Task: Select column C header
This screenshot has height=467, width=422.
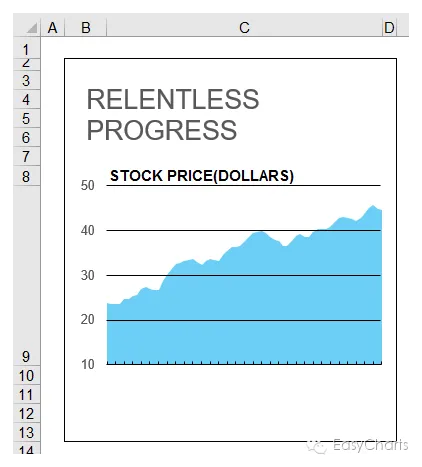Action: (x=244, y=27)
